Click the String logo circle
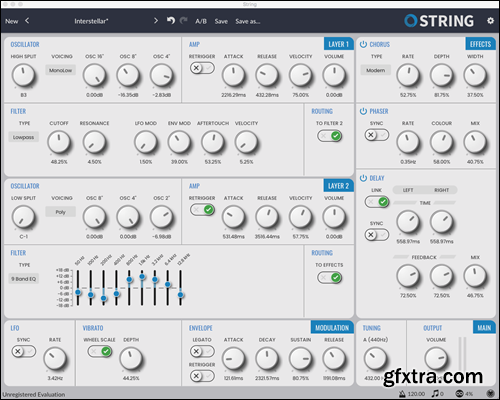Viewport: 500px width, 400px height. click(x=411, y=21)
